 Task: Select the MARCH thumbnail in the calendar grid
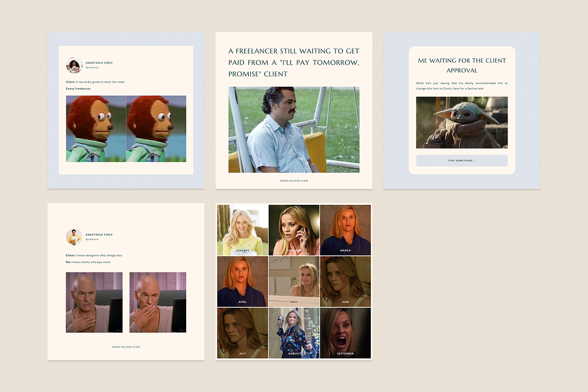[345, 230]
